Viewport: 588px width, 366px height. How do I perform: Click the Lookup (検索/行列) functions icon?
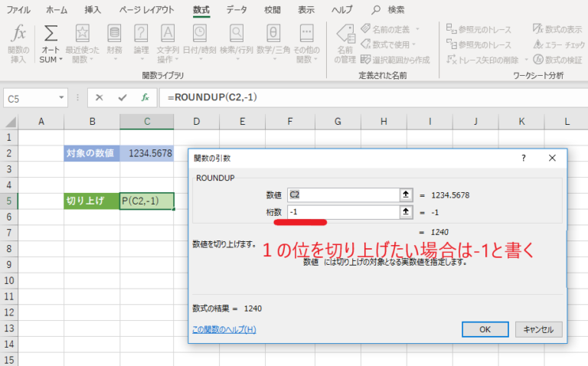click(x=237, y=43)
